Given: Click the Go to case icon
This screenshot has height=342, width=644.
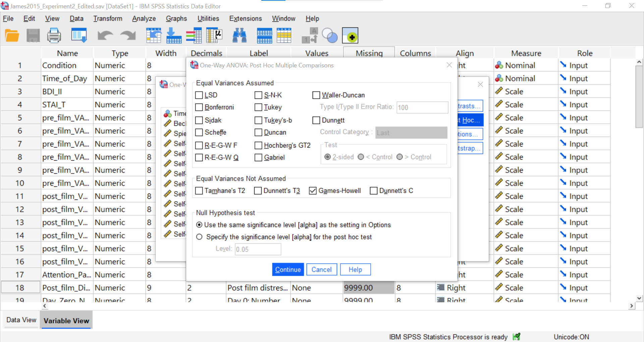Looking at the screenshot, I should coord(154,36).
